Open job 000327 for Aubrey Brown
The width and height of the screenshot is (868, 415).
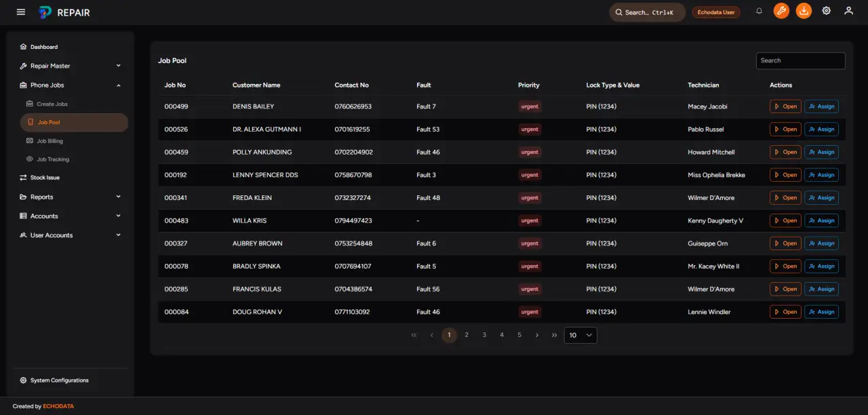(785, 243)
